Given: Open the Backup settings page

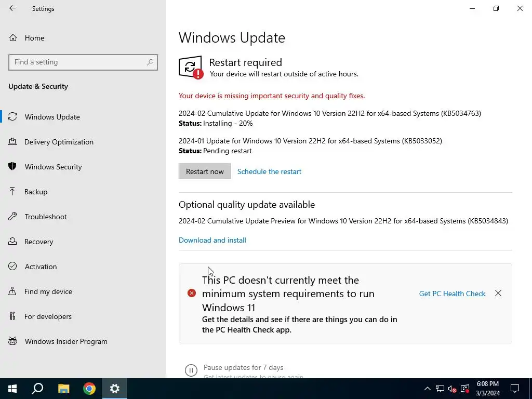Looking at the screenshot, I should click(36, 192).
